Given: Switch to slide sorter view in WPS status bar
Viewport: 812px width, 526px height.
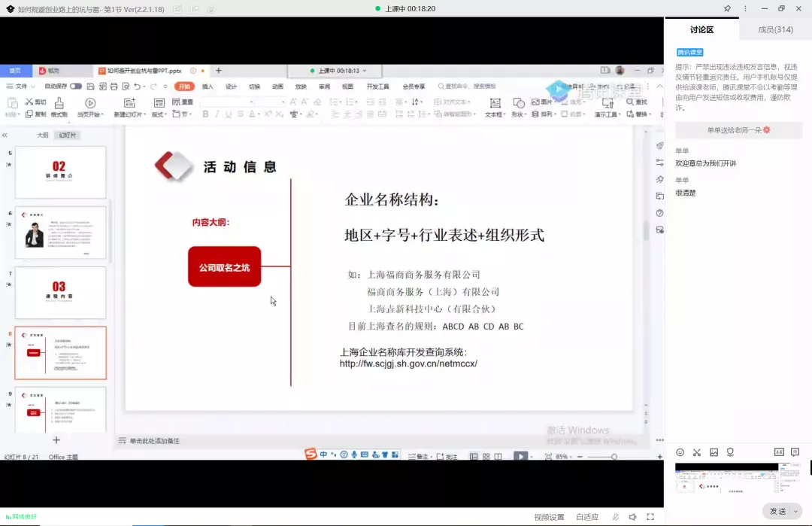Looking at the screenshot, I should tap(486, 457).
